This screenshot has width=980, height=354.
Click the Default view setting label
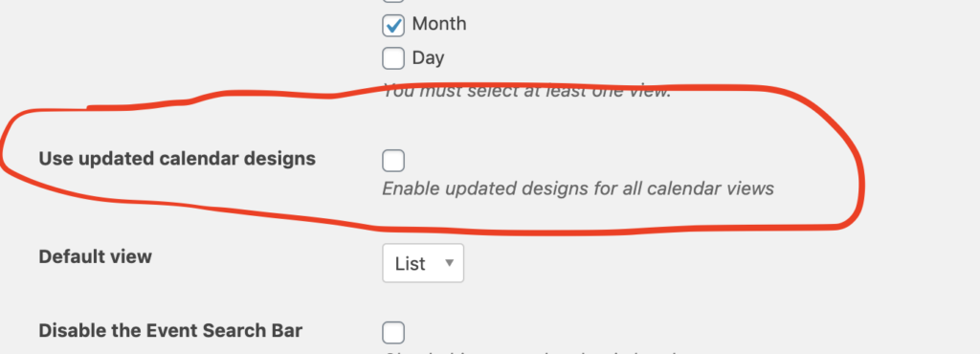tap(95, 256)
